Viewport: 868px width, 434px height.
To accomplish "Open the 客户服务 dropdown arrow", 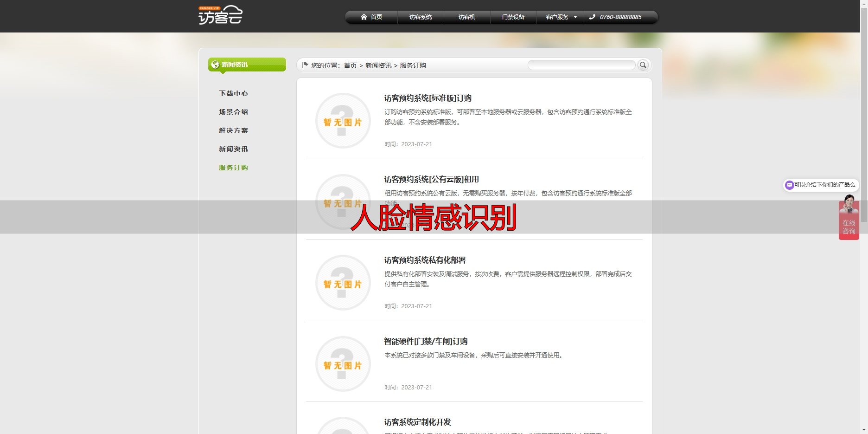I will [x=575, y=17].
